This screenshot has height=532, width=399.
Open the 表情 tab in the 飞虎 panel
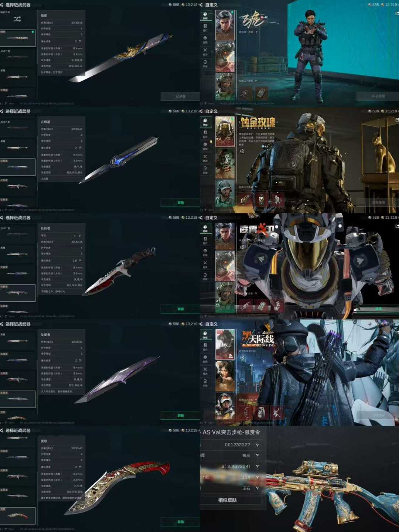205,40
